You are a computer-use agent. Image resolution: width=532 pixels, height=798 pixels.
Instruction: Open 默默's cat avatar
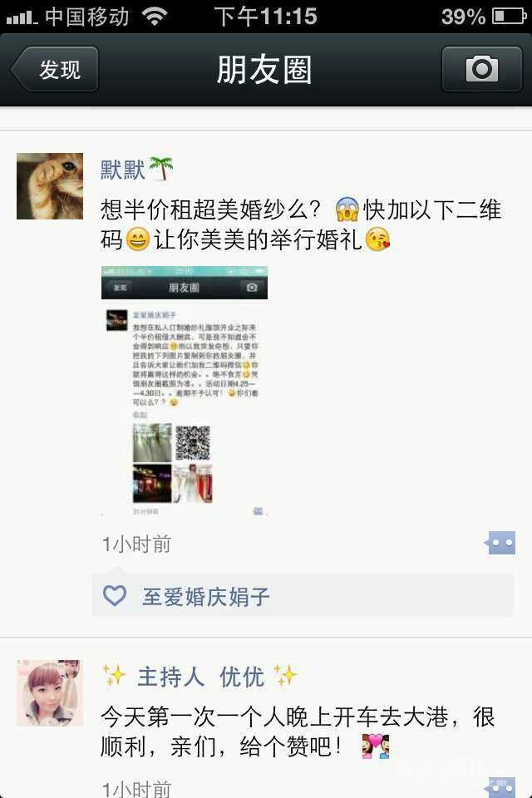coord(50,186)
